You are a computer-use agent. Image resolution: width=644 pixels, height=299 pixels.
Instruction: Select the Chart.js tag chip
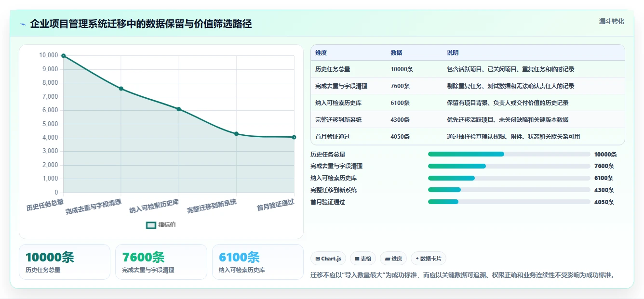pos(328,259)
